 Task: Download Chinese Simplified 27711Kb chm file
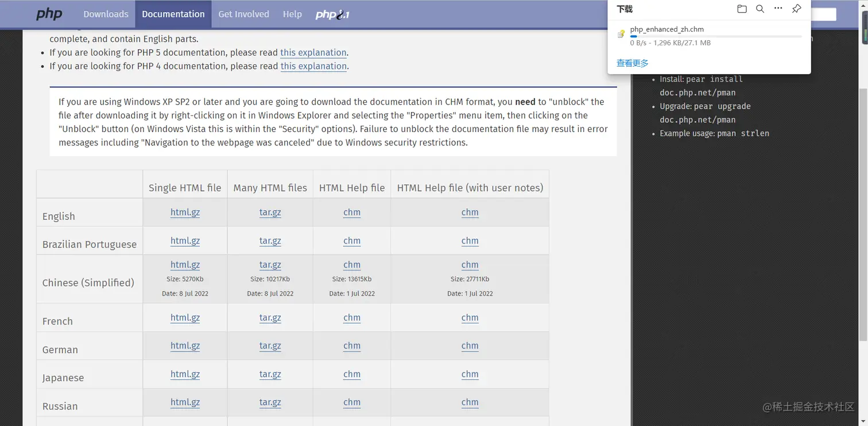tap(470, 265)
